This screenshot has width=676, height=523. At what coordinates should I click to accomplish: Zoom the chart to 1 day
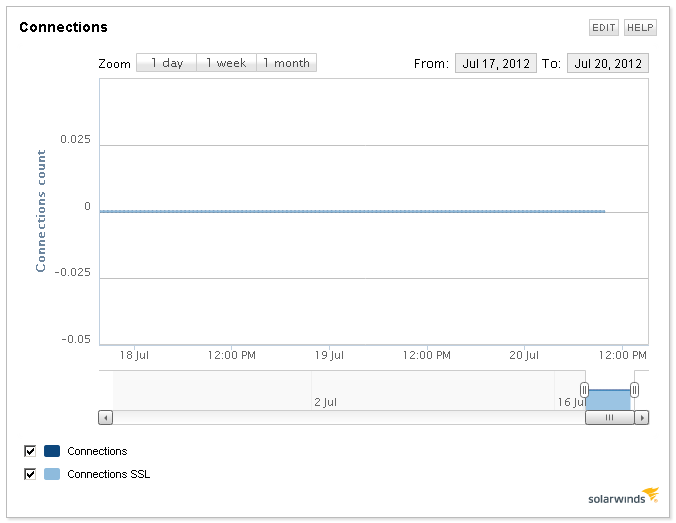point(166,63)
